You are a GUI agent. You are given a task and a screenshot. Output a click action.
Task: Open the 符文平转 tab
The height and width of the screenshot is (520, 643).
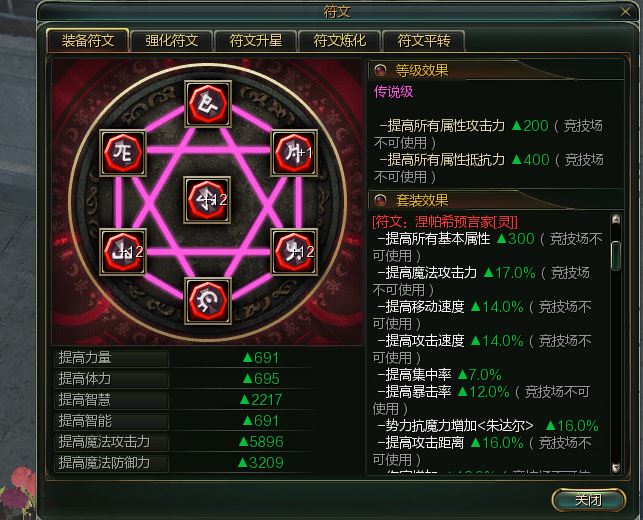424,41
